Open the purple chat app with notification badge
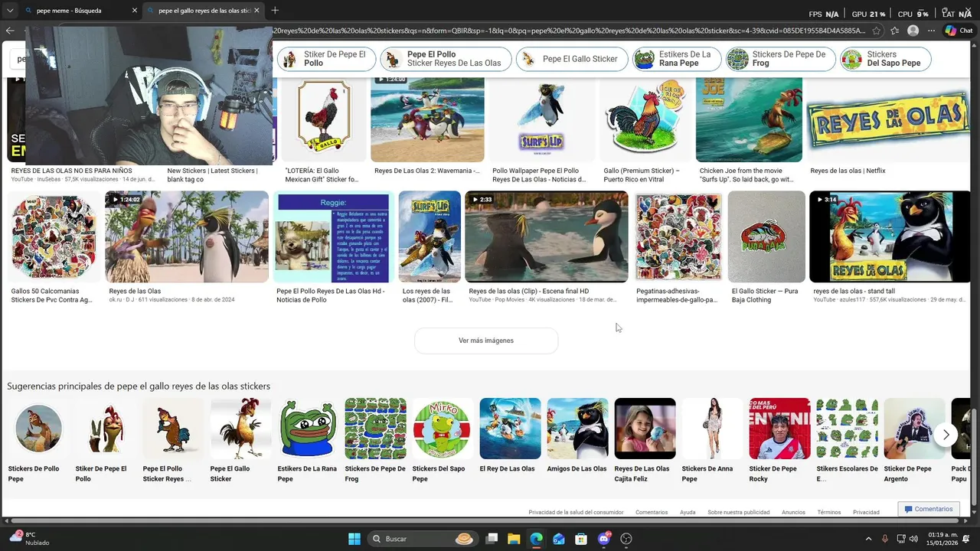Screen dimensions: 980x551 pos(604,539)
